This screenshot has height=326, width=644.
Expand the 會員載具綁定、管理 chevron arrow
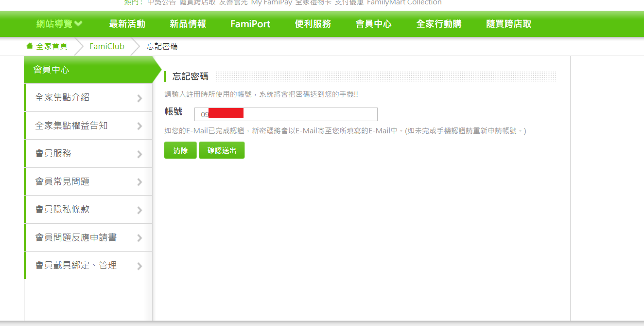pos(139,266)
